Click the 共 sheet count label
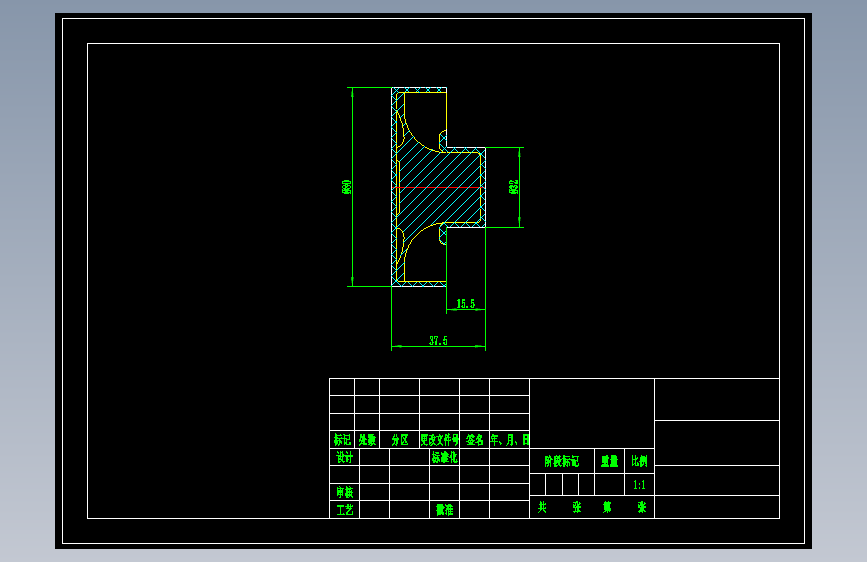 [542, 507]
